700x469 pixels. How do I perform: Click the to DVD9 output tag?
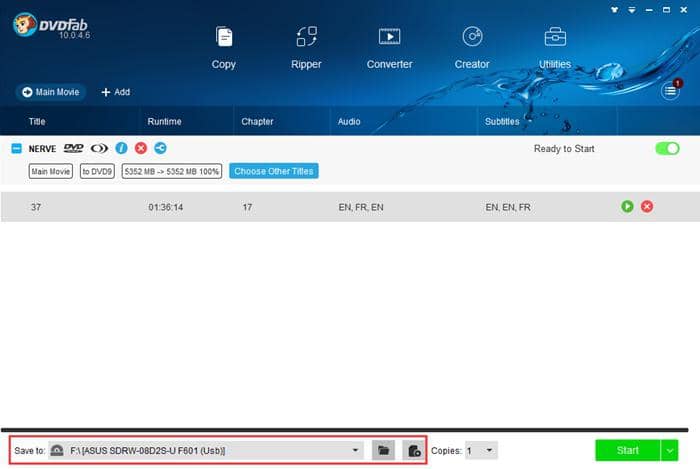(97, 171)
